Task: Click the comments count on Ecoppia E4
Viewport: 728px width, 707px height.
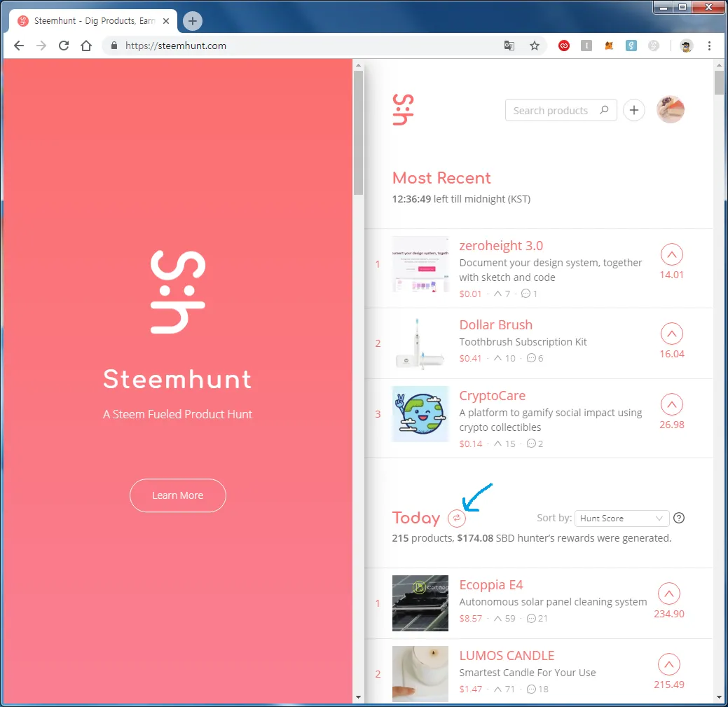Action: point(537,618)
